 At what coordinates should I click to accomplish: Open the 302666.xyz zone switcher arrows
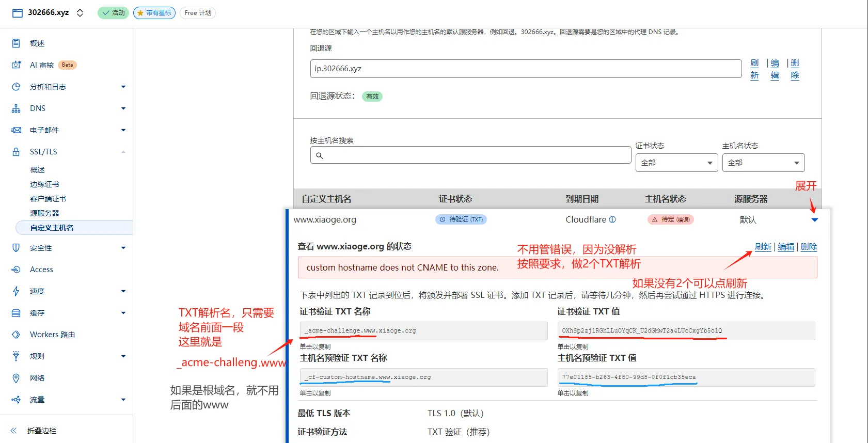click(x=80, y=13)
